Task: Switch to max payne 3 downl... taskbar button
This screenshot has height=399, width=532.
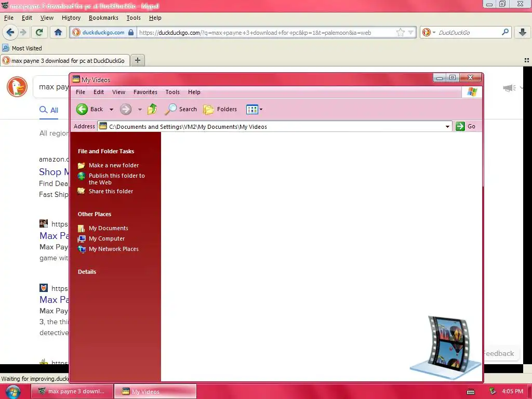Action: [x=72, y=391]
